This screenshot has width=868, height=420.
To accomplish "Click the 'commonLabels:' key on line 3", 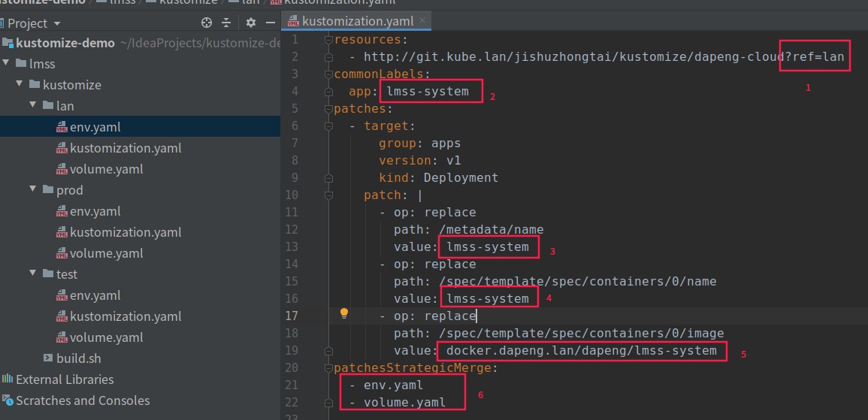I will pos(382,74).
